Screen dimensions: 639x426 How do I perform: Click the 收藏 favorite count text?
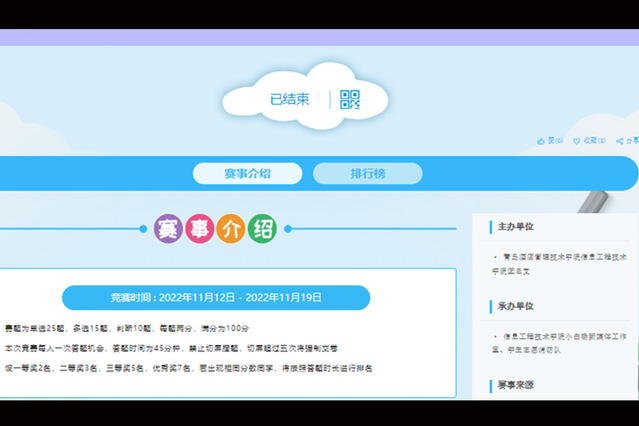coord(593,141)
